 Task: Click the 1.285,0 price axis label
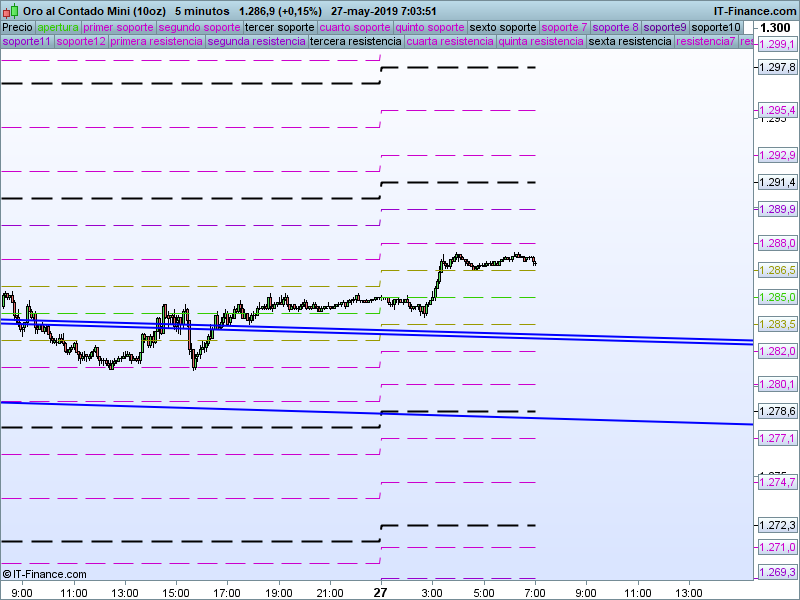(777, 297)
